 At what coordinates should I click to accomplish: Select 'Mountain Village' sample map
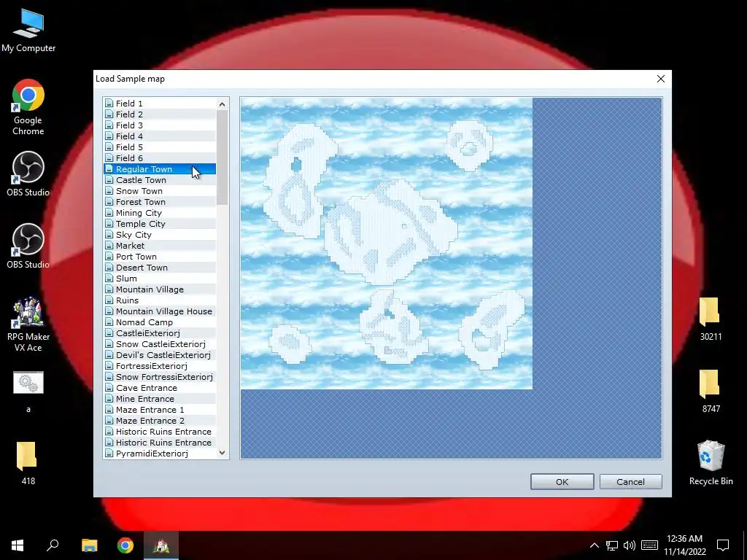pos(160,289)
